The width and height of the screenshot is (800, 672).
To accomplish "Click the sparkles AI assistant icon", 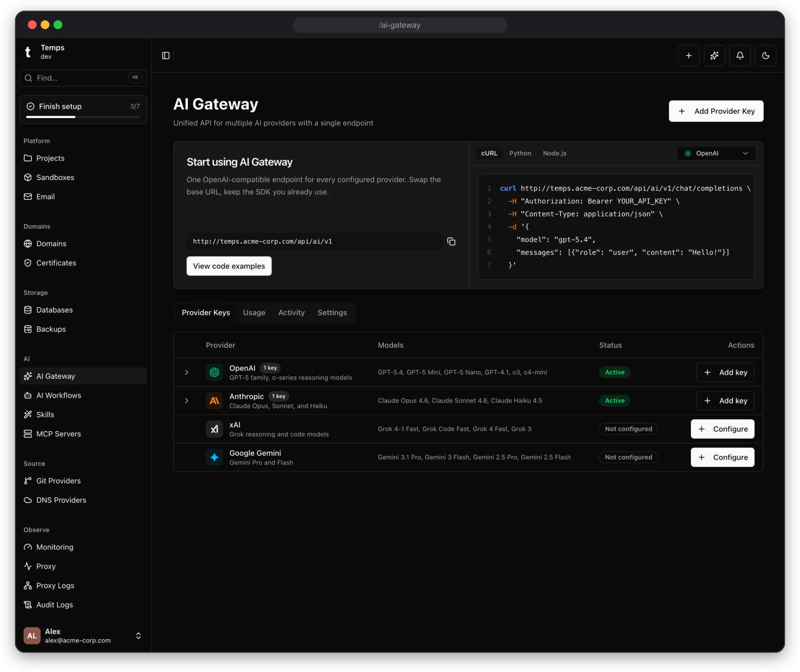I will (714, 55).
